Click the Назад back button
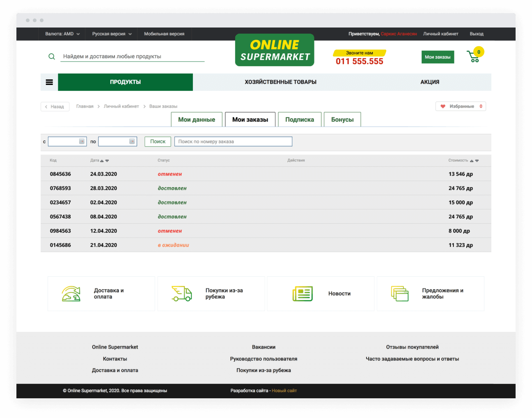Screen dimensions: 532x418 tap(55, 107)
